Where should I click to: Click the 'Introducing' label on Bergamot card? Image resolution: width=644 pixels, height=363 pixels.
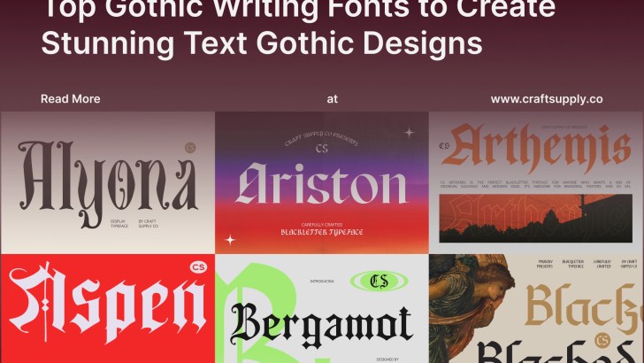click(x=322, y=282)
